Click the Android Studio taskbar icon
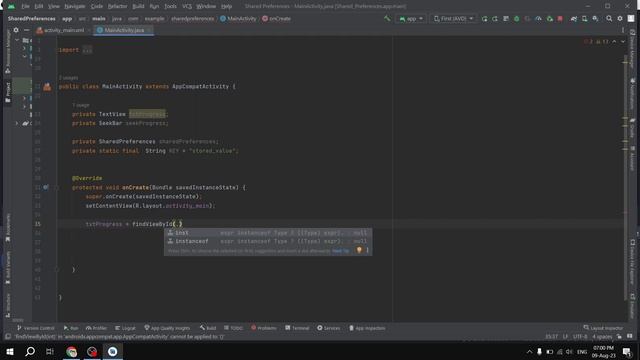Screen dimensions: 640x360 tap(113, 351)
